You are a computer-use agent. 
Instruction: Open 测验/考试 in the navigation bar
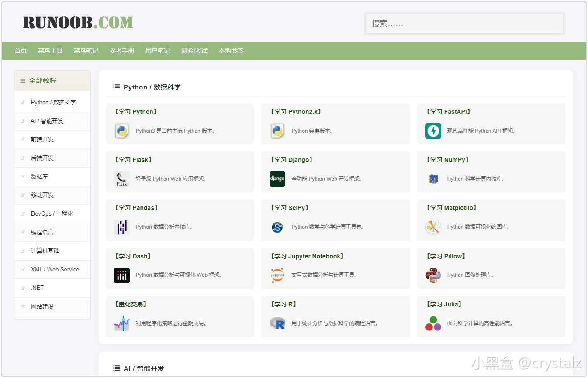pyautogui.click(x=194, y=51)
